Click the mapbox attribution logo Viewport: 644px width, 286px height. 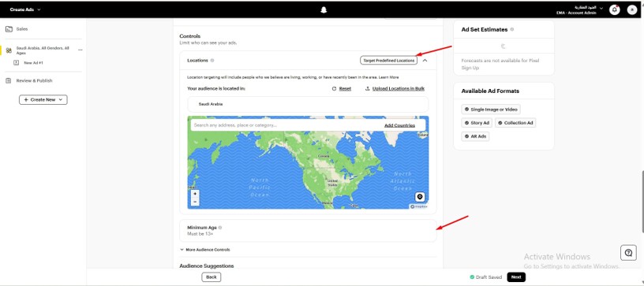pos(419,206)
